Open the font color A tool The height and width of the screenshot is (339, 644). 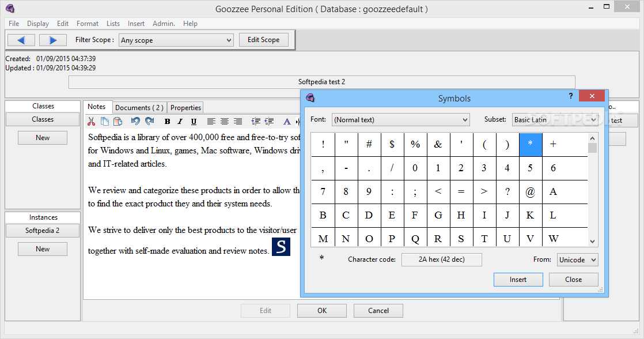[287, 121]
